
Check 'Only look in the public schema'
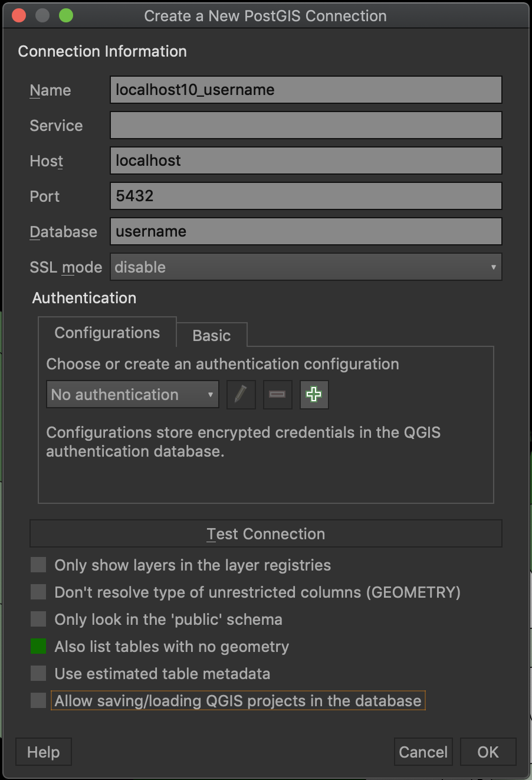tap(38, 620)
